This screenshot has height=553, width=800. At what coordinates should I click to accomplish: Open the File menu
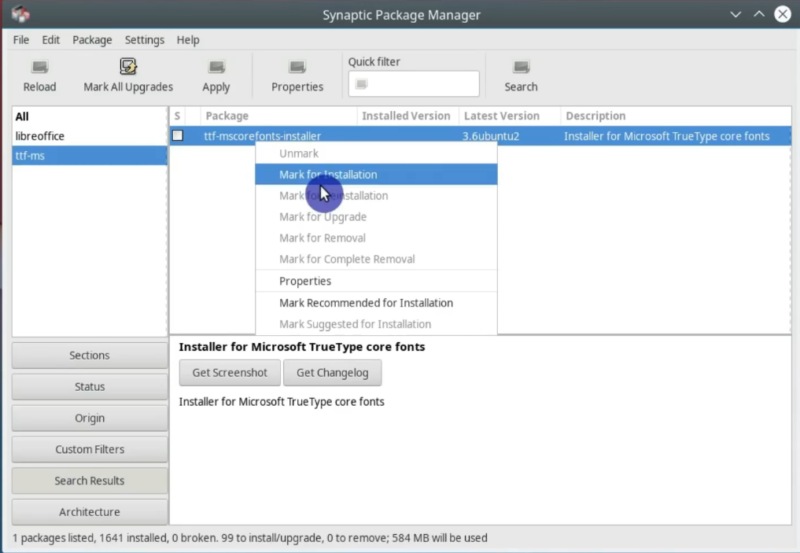click(x=21, y=40)
